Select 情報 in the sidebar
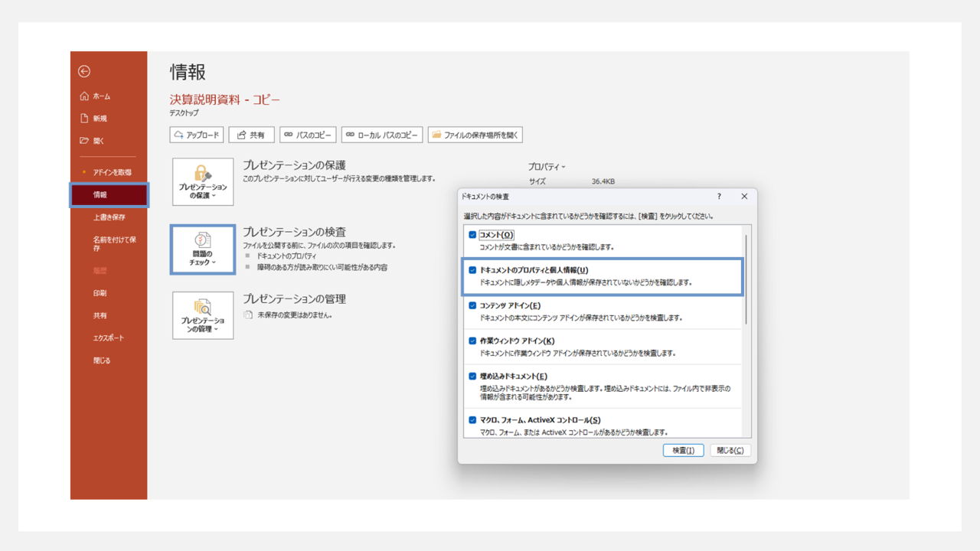The image size is (980, 551). pos(109,195)
